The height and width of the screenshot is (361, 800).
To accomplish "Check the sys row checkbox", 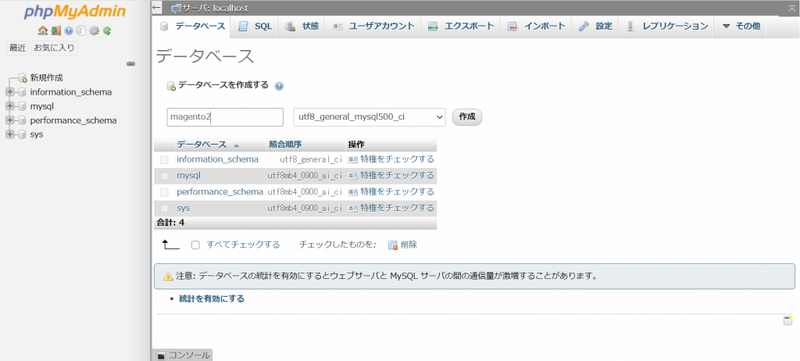I will tap(164, 209).
